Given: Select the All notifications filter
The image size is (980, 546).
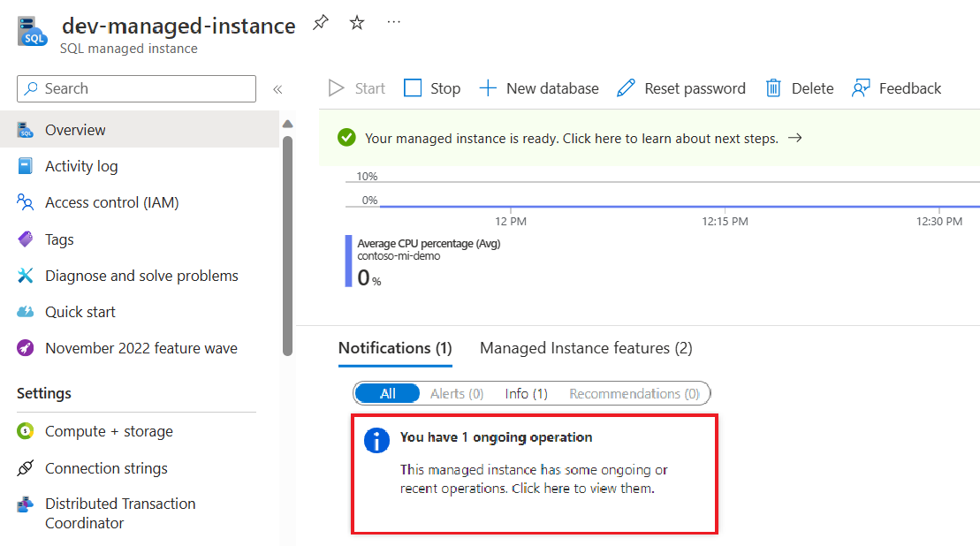Looking at the screenshot, I should pos(387,394).
